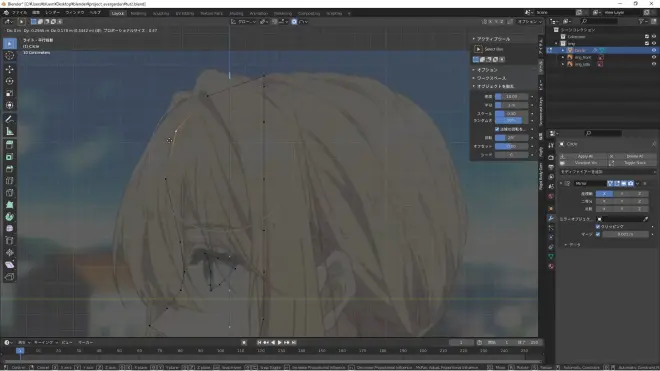Select the Move tool
This screenshot has height=371, width=660.
[10, 69]
